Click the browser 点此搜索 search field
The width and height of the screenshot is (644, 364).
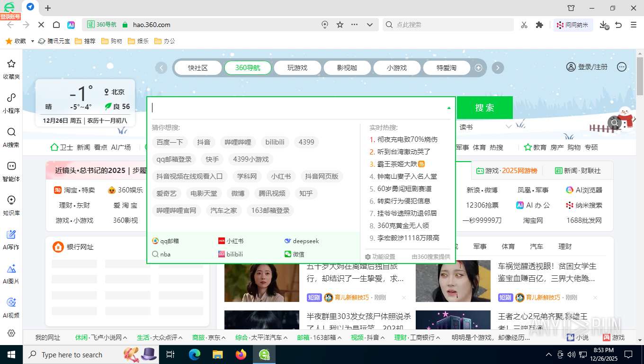448,25
